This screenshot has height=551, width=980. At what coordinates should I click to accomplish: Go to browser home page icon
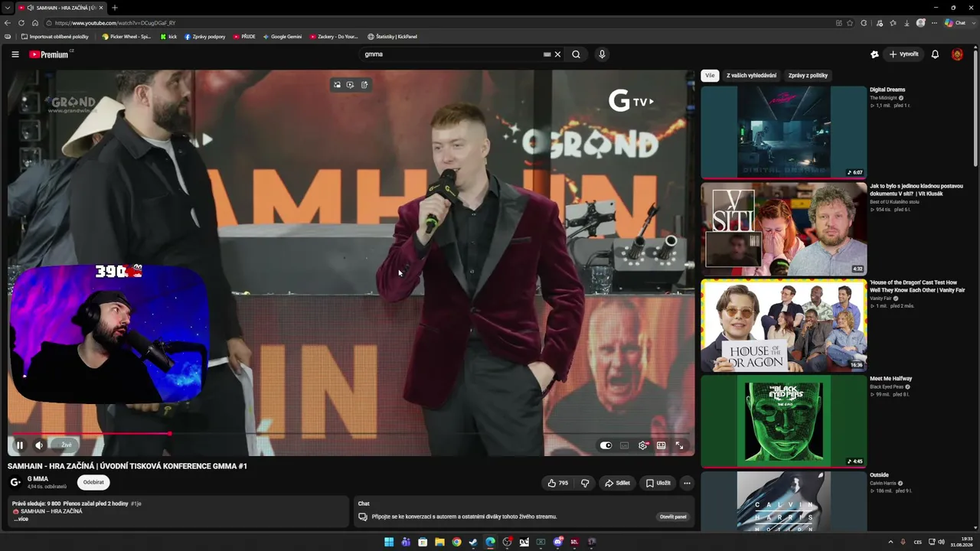(34, 23)
